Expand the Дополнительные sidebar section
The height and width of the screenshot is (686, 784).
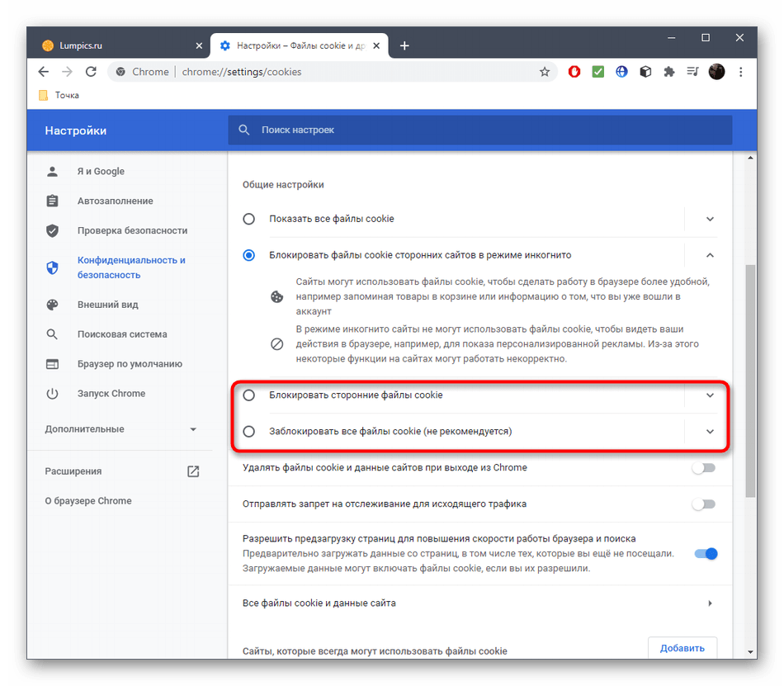click(120, 429)
